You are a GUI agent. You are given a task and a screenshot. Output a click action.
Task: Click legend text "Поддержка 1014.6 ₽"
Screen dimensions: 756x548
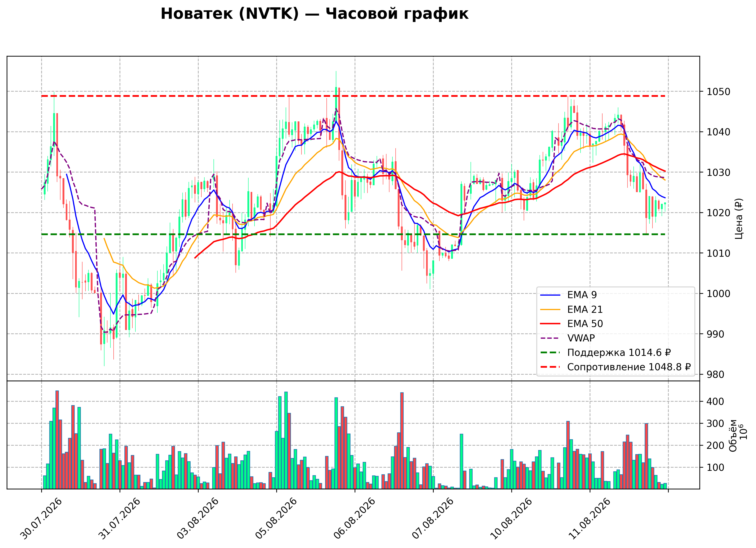coord(619,352)
